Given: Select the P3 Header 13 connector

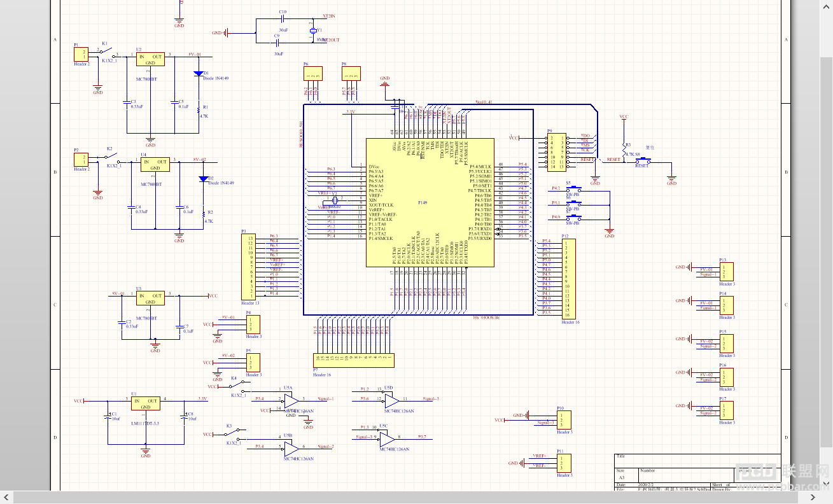Looking at the screenshot, I should click(249, 267).
